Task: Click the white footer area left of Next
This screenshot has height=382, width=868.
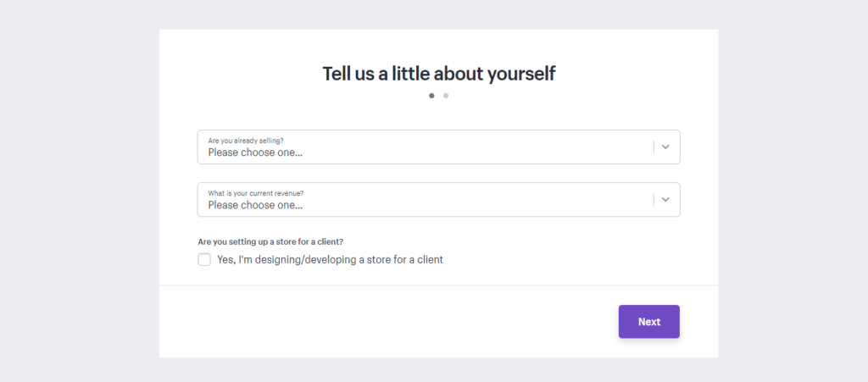Action: point(387,322)
